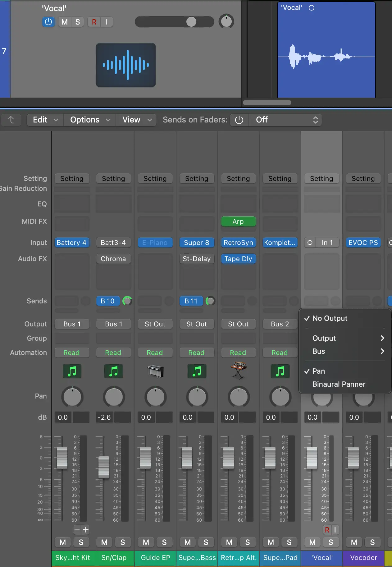Click the mixer back arrow button

click(x=11, y=120)
